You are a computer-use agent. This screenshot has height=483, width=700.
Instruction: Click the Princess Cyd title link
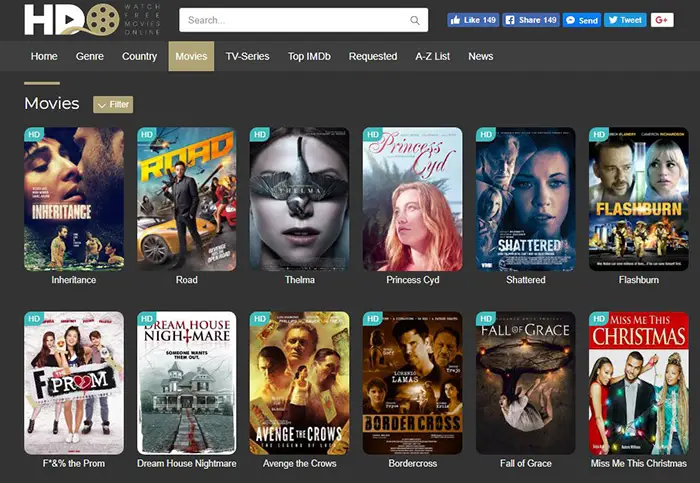(x=412, y=280)
